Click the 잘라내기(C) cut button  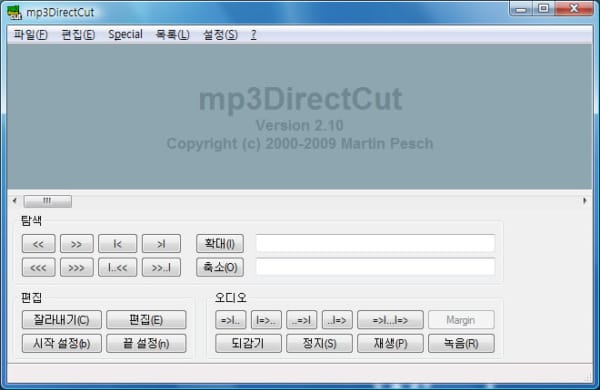pyautogui.click(x=62, y=320)
